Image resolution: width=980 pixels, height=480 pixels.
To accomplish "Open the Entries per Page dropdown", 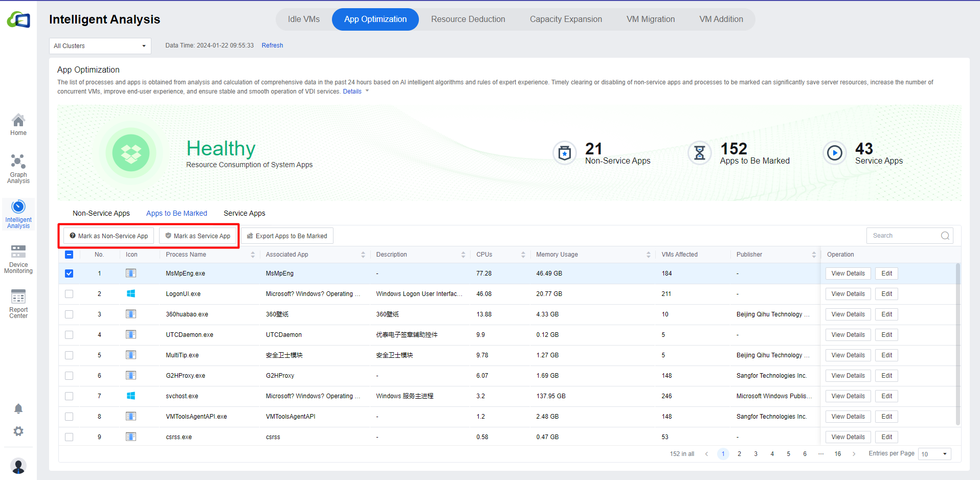I will (934, 454).
